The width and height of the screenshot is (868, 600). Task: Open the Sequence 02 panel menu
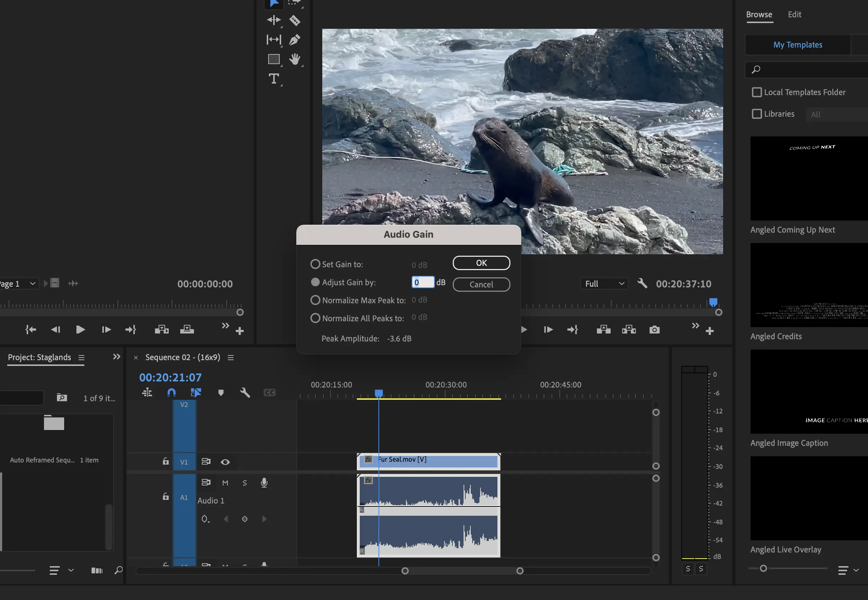[231, 358]
